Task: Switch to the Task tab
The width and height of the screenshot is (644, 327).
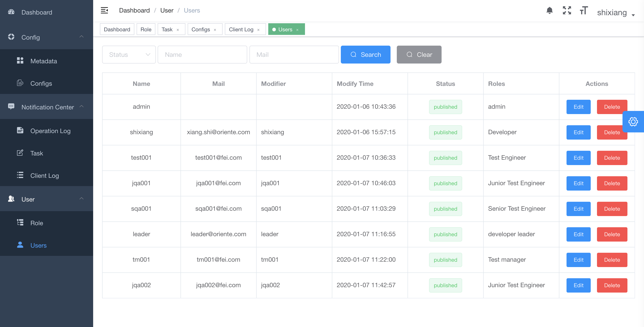Action: click(x=167, y=30)
